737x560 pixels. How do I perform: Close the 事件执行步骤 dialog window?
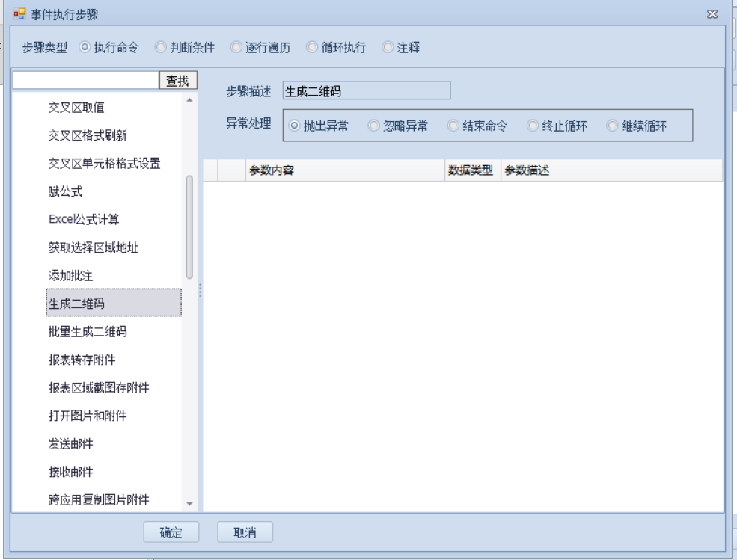[x=712, y=14]
